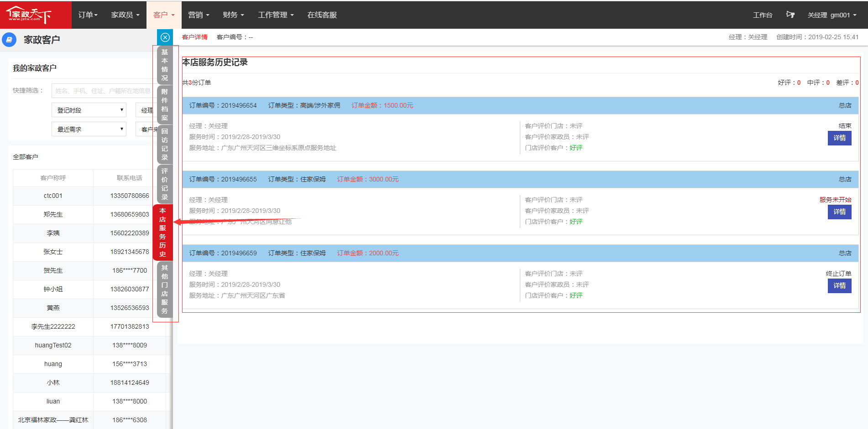Select the 最近需求 dropdown
Screen dimensions: 868x429
(89, 129)
